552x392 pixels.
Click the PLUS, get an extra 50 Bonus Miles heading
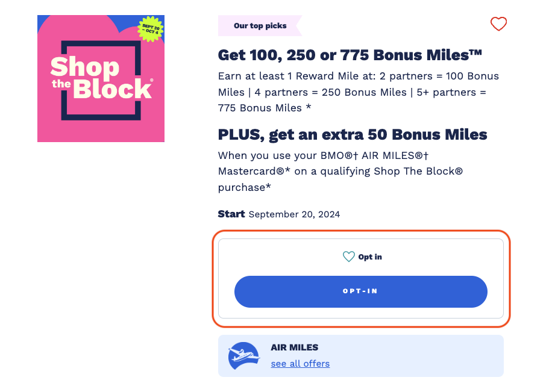click(x=353, y=134)
